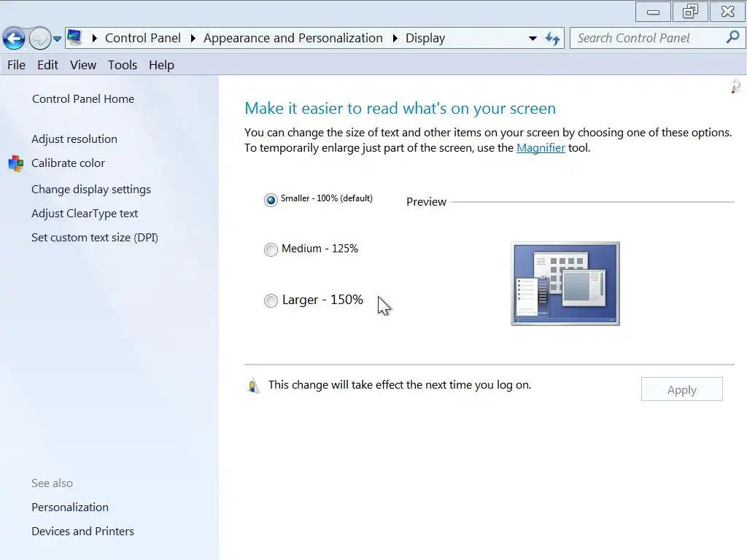Viewport: 747px width, 560px height.
Task: Click the screen preview thumbnail
Action: tap(565, 284)
